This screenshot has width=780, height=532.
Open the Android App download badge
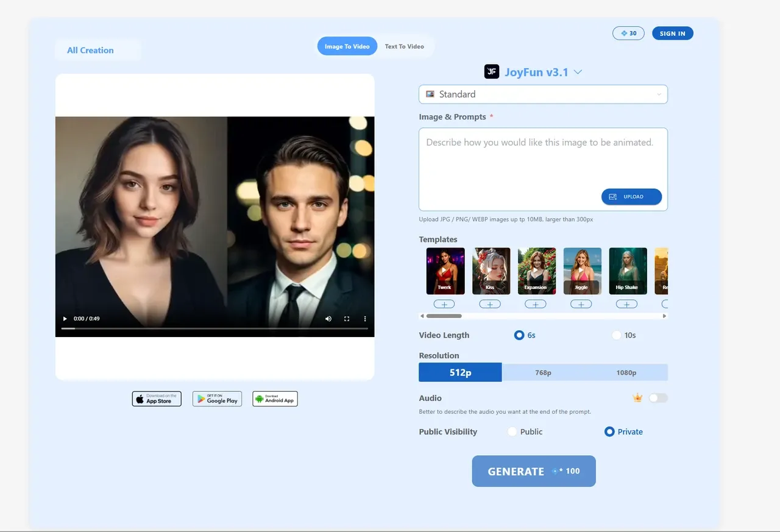(275, 399)
